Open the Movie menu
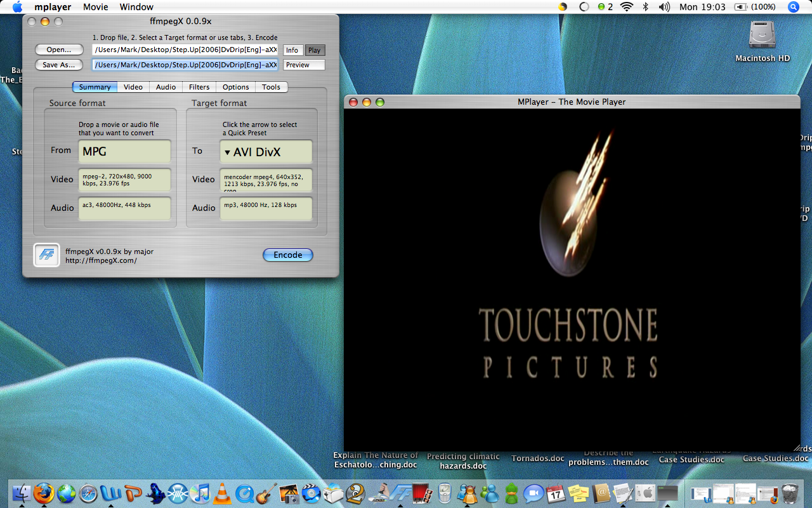 (96, 7)
